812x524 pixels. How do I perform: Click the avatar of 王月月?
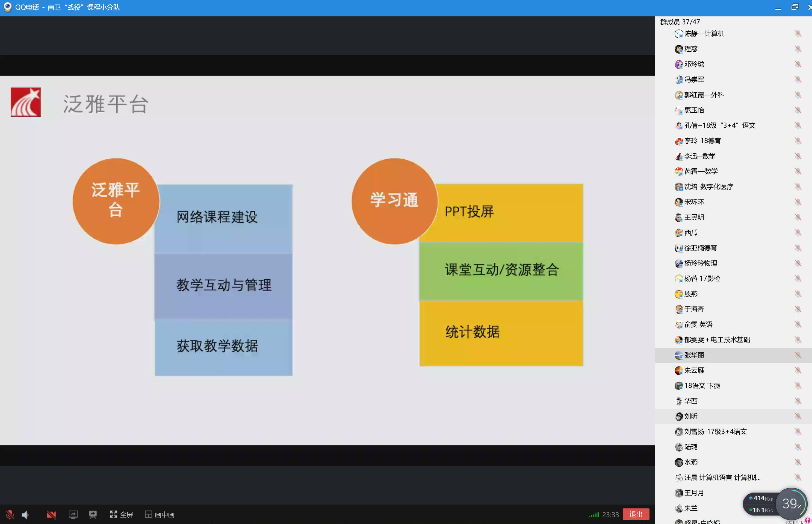pyautogui.click(x=679, y=493)
